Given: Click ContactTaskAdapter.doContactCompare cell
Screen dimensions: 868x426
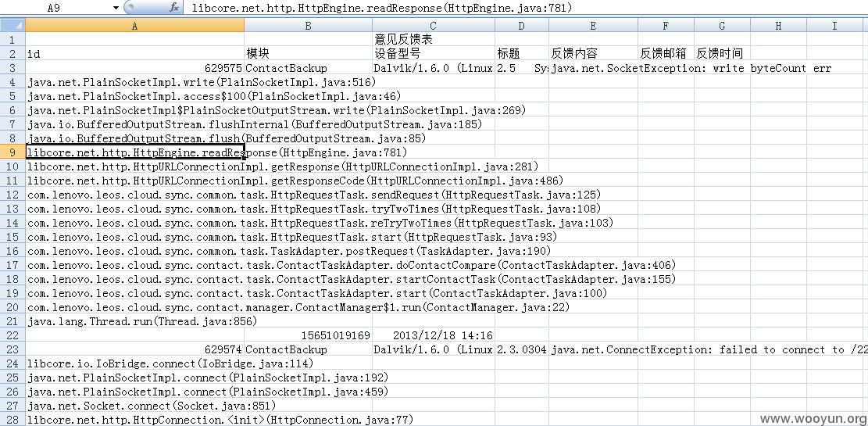Looking at the screenshot, I should pos(134,265).
